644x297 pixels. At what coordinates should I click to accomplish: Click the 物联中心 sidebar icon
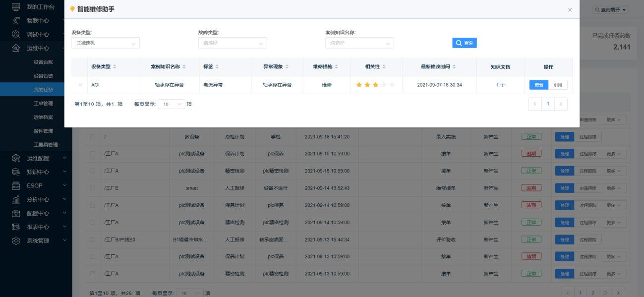[16, 21]
